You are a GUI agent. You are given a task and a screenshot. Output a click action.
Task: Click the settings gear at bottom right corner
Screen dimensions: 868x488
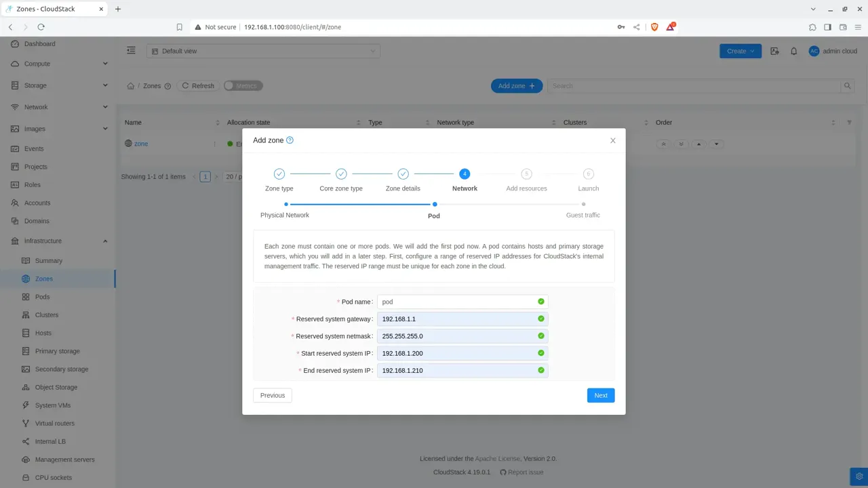pyautogui.click(x=859, y=476)
